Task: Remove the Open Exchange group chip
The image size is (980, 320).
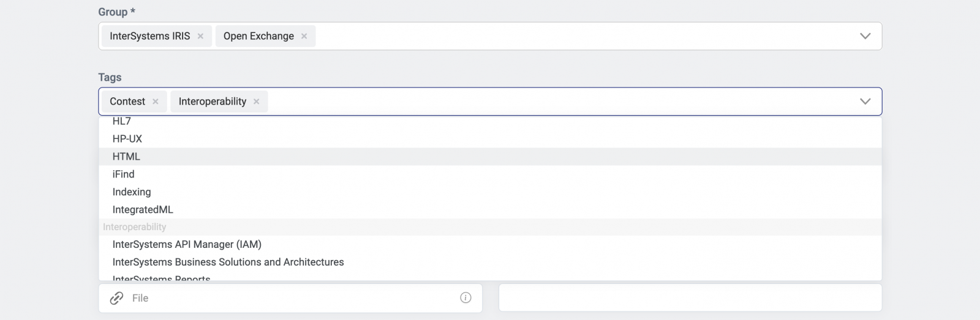Action: (x=304, y=36)
